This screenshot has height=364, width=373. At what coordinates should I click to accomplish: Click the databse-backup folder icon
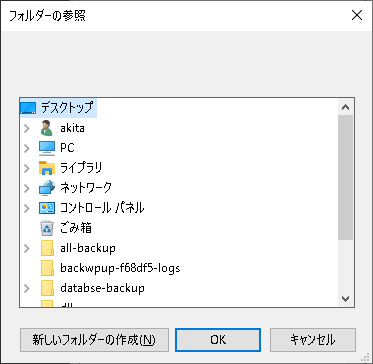(47, 288)
